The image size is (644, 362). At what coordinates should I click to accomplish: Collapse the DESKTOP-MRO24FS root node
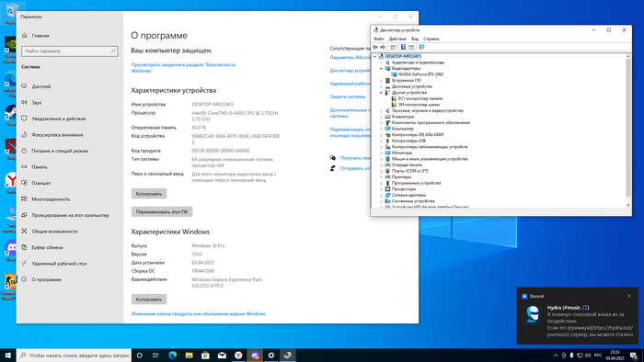point(374,56)
